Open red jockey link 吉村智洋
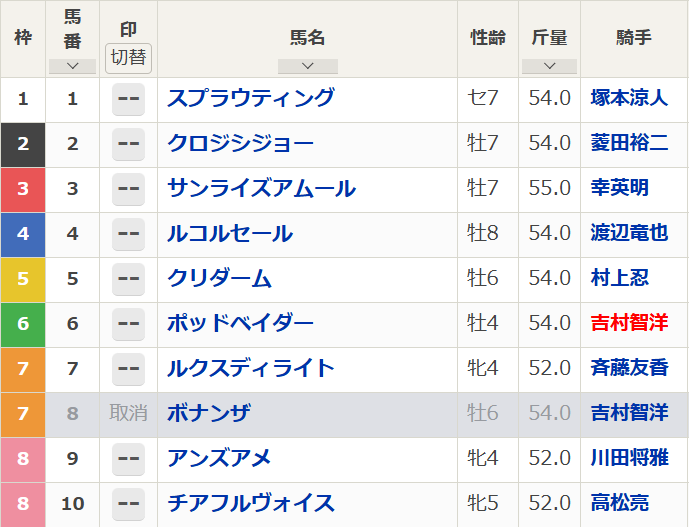Screen dimensions: 689x527 629,323
